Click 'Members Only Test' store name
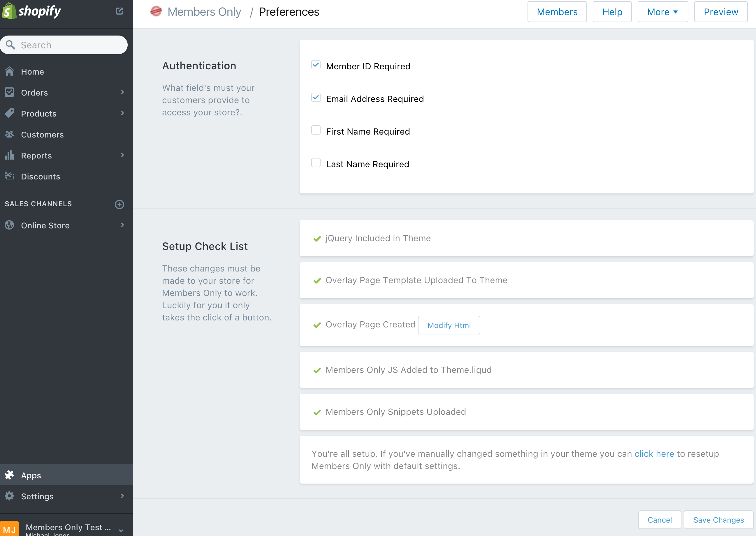The image size is (756, 536). pyautogui.click(x=68, y=527)
